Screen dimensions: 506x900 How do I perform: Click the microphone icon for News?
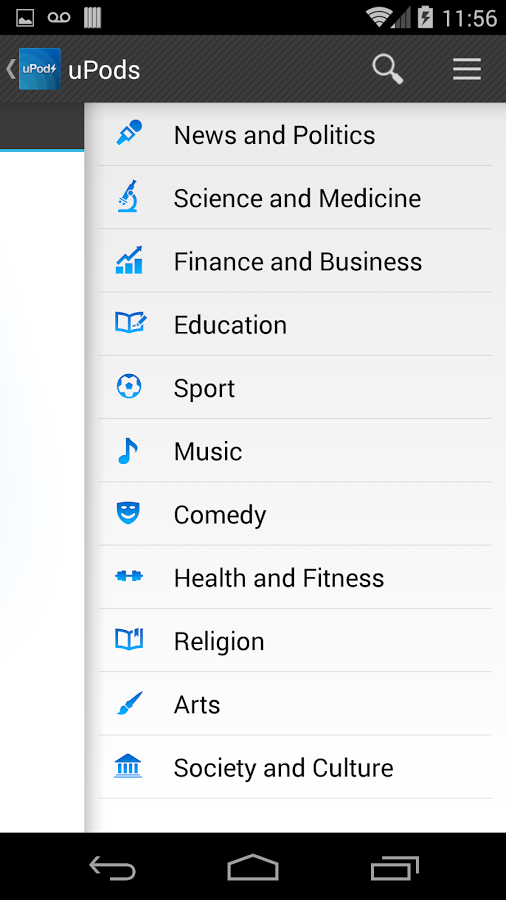click(129, 133)
